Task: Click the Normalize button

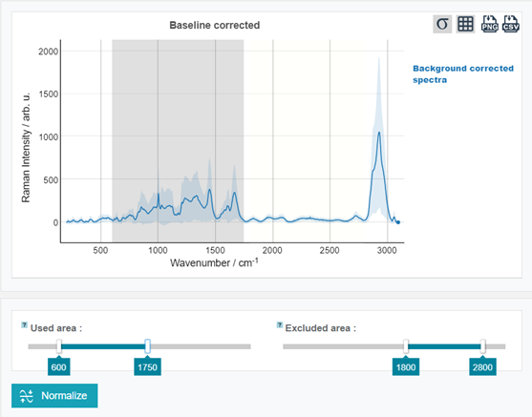Action: coord(54,396)
